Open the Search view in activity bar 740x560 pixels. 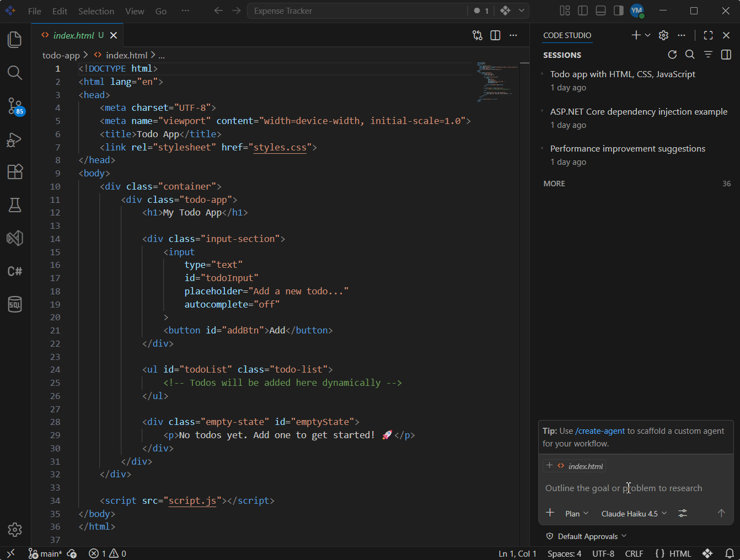tap(15, 73)
